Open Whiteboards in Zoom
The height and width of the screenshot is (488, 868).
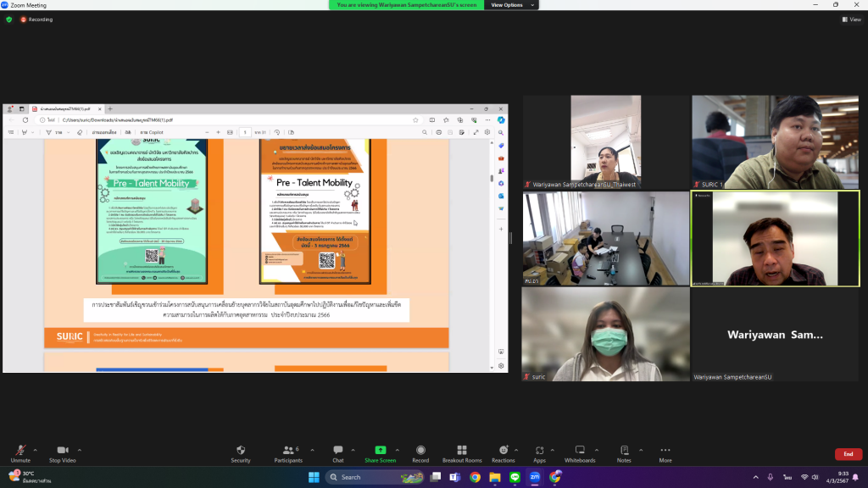click(x=580, y=454)
